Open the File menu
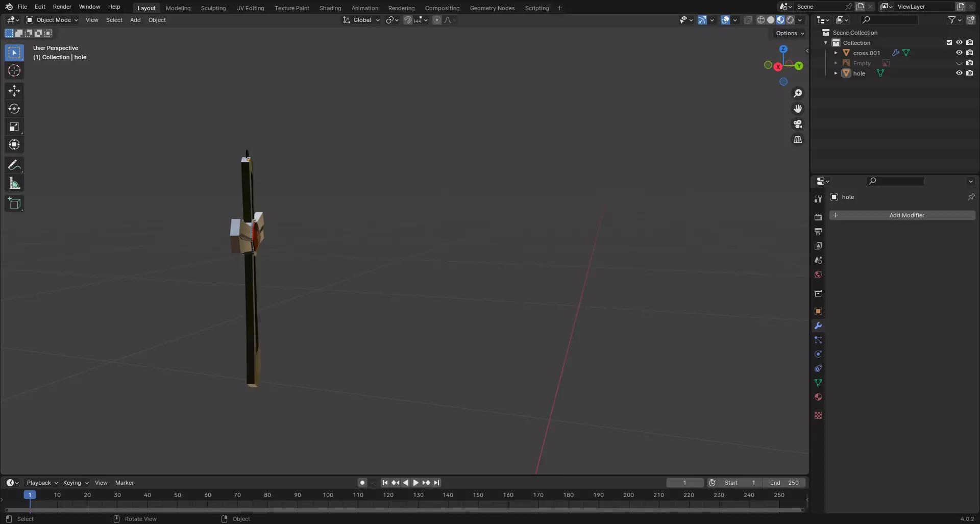 [x=22, y=7]
